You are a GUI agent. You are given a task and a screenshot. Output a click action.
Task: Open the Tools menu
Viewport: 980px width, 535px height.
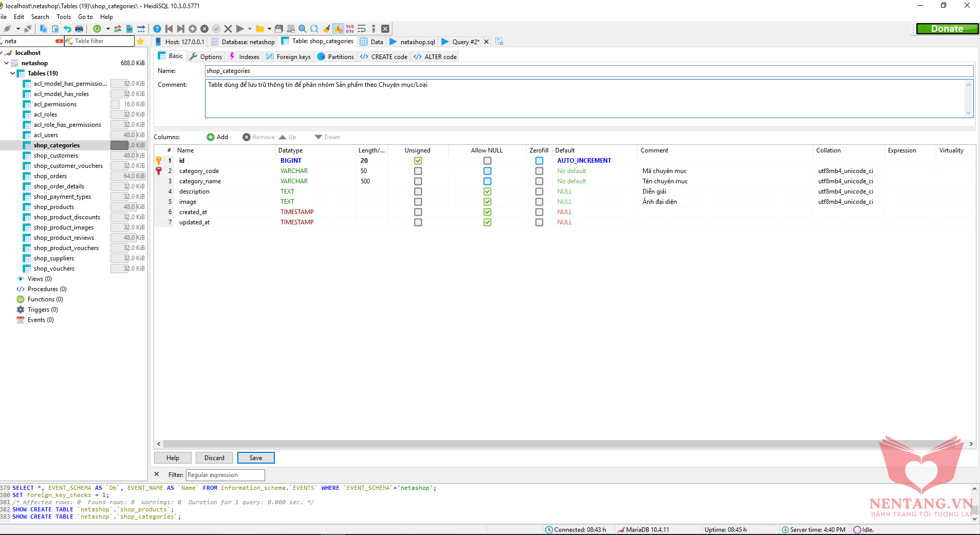tap(64, 17)
